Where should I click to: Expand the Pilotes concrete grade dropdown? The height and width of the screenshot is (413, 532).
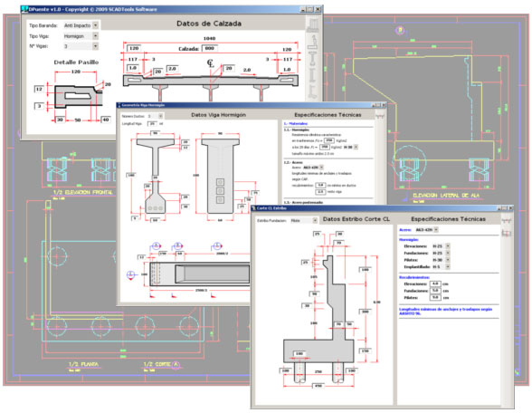pyautogui.click(x=448, y=260)
